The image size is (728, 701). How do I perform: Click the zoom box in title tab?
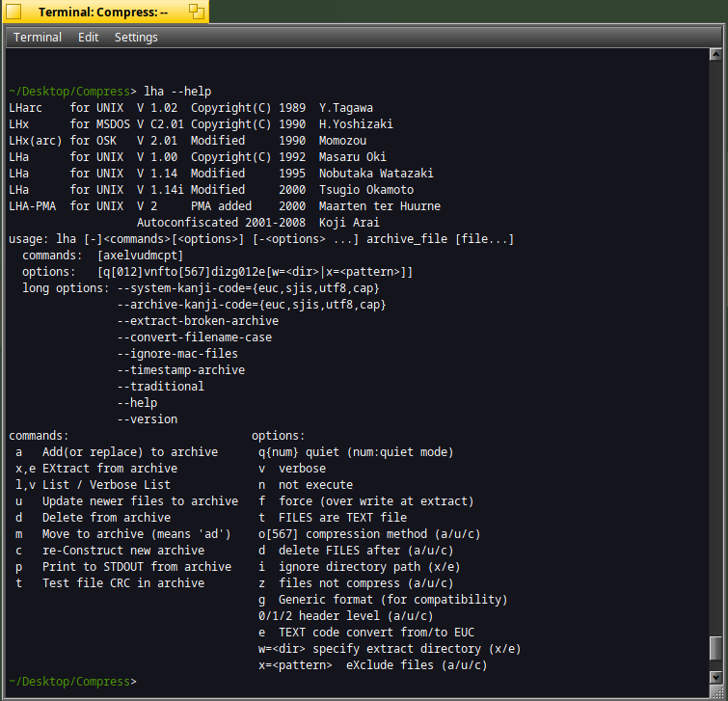pos(197,12)
